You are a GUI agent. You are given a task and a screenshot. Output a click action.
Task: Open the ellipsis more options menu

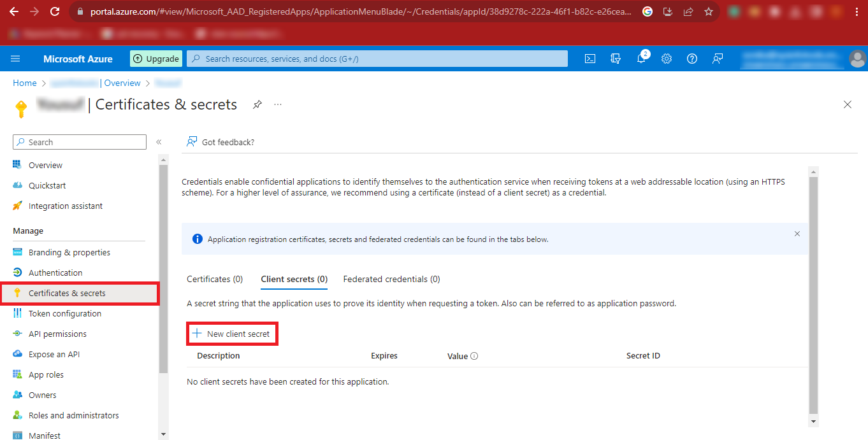click(x=278, y=104)
